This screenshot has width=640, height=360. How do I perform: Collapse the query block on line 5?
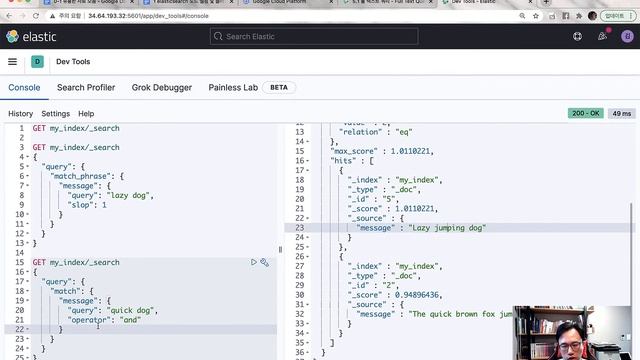(27, 167)
